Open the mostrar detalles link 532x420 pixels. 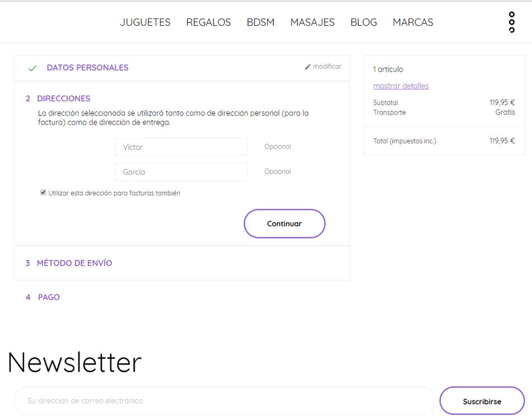point(401,86)
